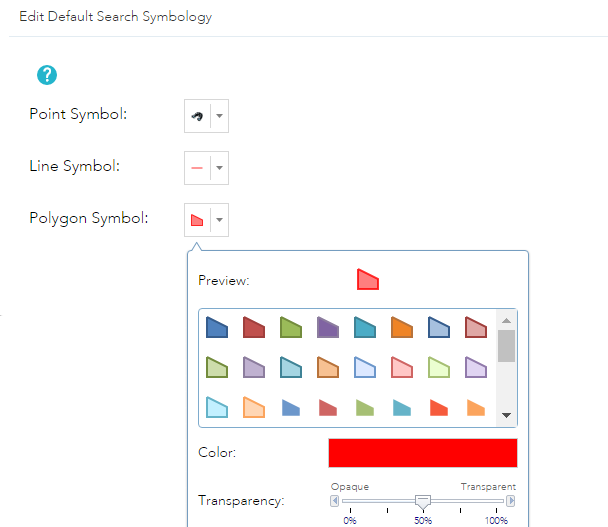Screen dimensions: 608x527
Task: Open Line Symbol dropdown arrow
Action: coord(219,168)
